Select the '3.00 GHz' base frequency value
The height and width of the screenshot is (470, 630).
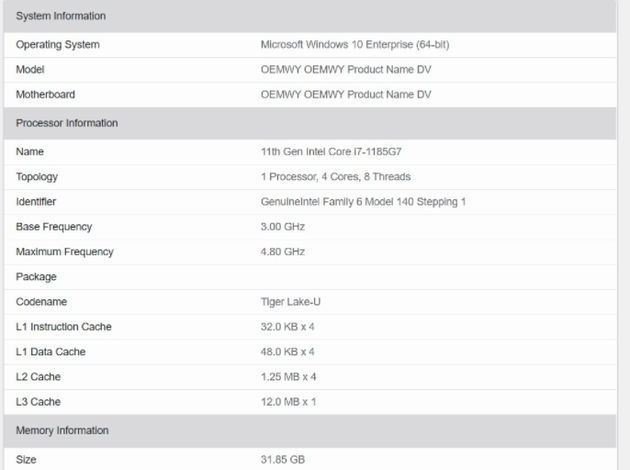[x=282, y=227]
